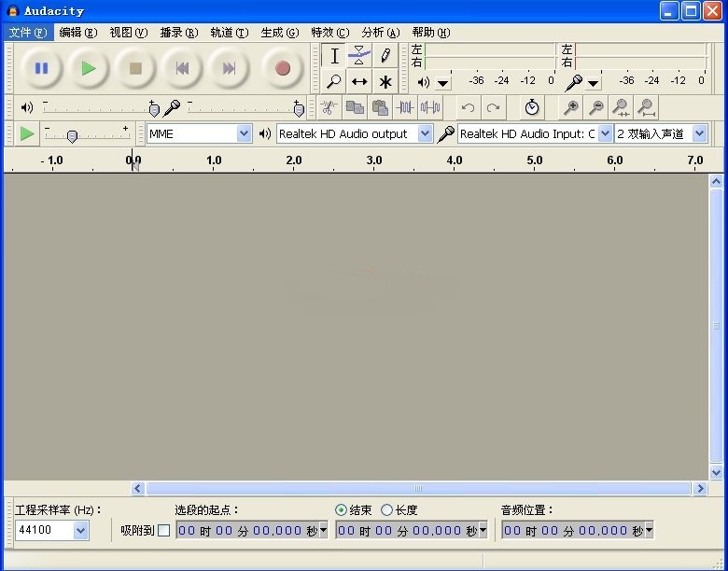This screenshot has width=728, height=571.
Task: Click the Copy icon in edit toolbar
Action: click(x=355, y=107)
